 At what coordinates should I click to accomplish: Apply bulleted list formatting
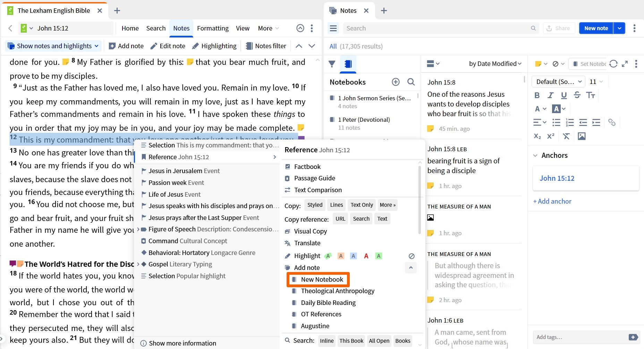[556, 122]
